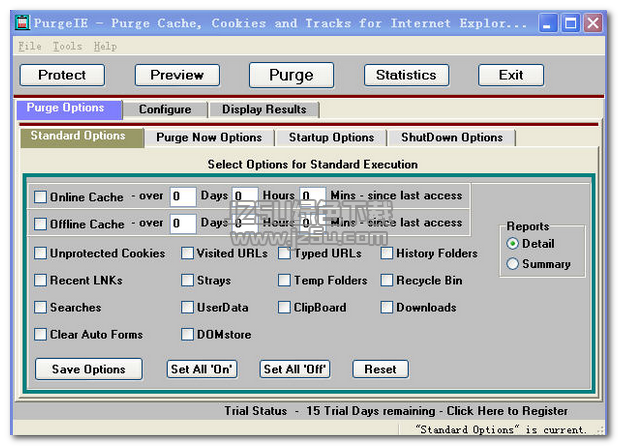Maximize the PurgeIE window
Viewport: 618px width, 446px height.
coord(570,23)
